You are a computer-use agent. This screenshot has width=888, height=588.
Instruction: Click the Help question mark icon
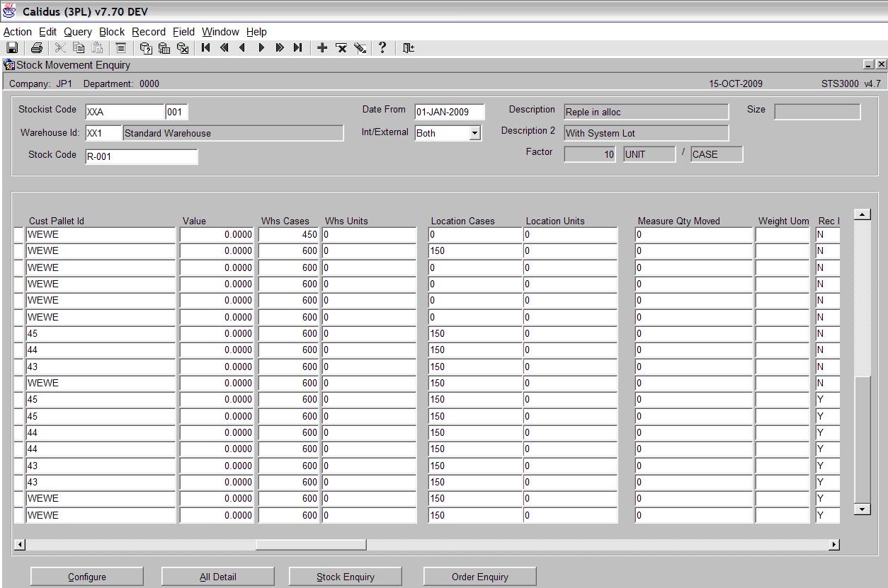(382, 48)
